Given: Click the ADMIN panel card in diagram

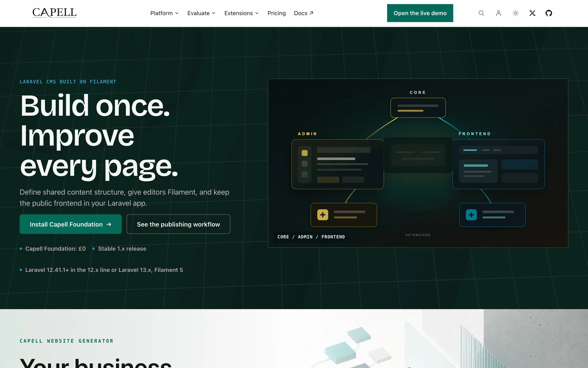Looking at the screenshot, I should pyautogui.click(x=337, y=164).
